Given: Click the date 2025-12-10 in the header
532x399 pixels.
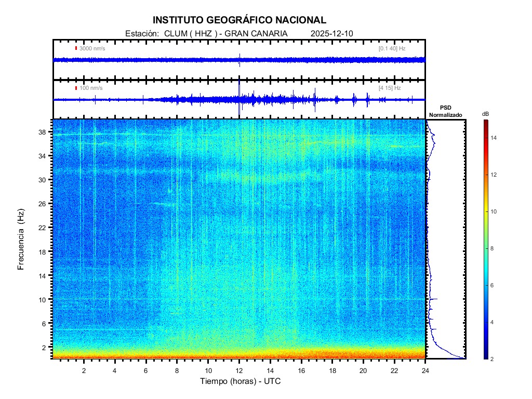Looking at the screenshot, I should click(x=331, y=33).
